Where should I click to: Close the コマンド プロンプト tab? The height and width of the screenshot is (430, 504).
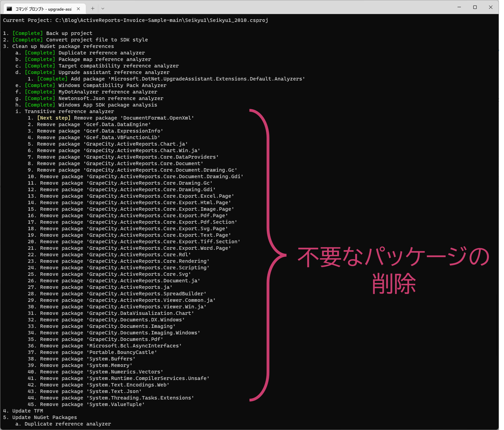click(x=78, y=9)
